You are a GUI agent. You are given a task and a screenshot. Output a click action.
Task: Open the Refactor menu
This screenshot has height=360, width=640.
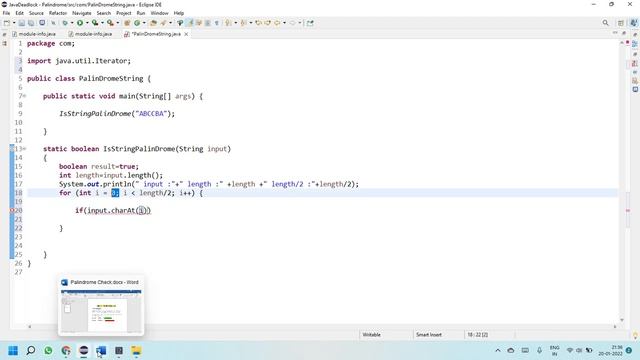tap(58, 13)
